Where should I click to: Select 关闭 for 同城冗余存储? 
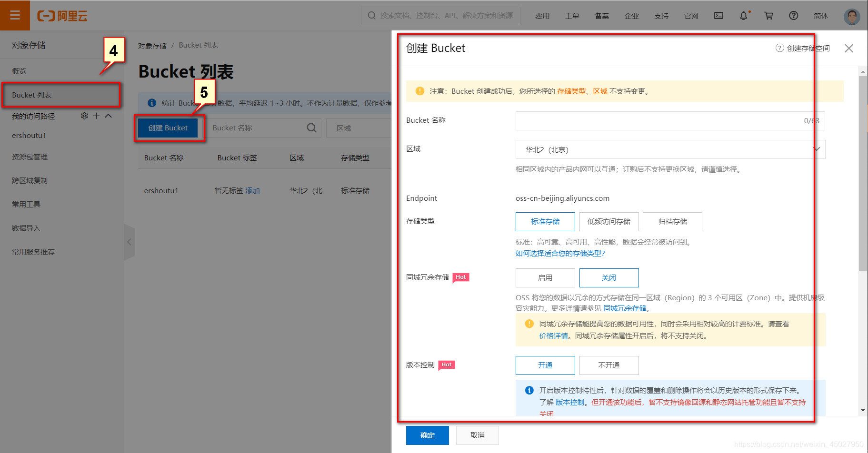tap(609, 278)
